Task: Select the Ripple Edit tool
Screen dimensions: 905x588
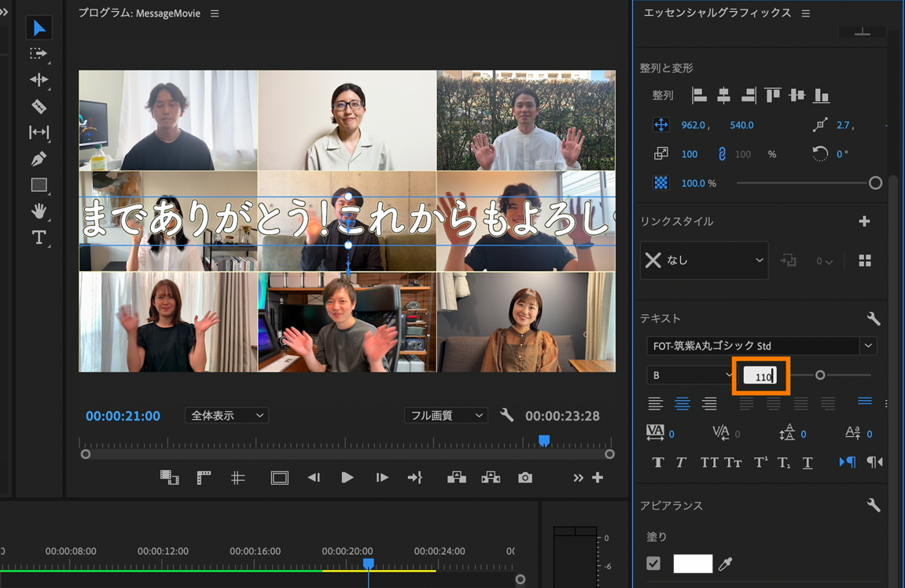Action: coord(39,80)
